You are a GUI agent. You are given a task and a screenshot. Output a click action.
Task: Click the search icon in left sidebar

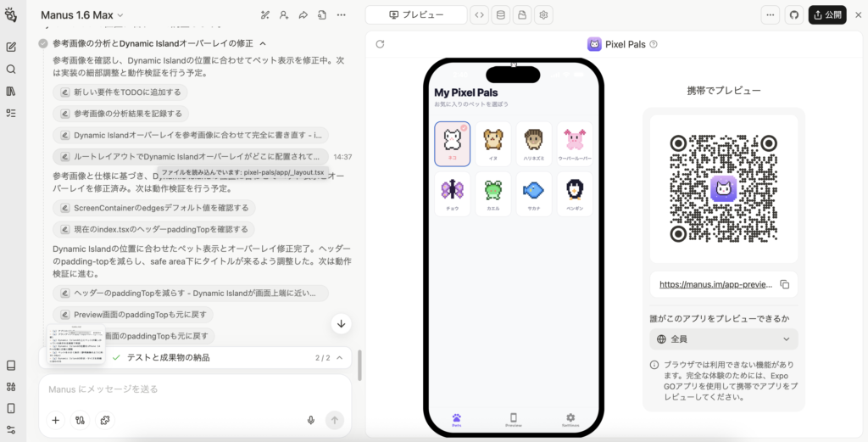pyautogui.click(x=11, y=70)
